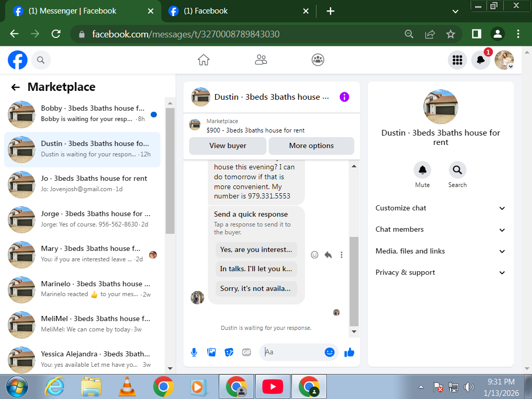The height and width of the screenshot is (399, 532).
Task: Expand the Chat members section
Action: (x=441, y=230)
